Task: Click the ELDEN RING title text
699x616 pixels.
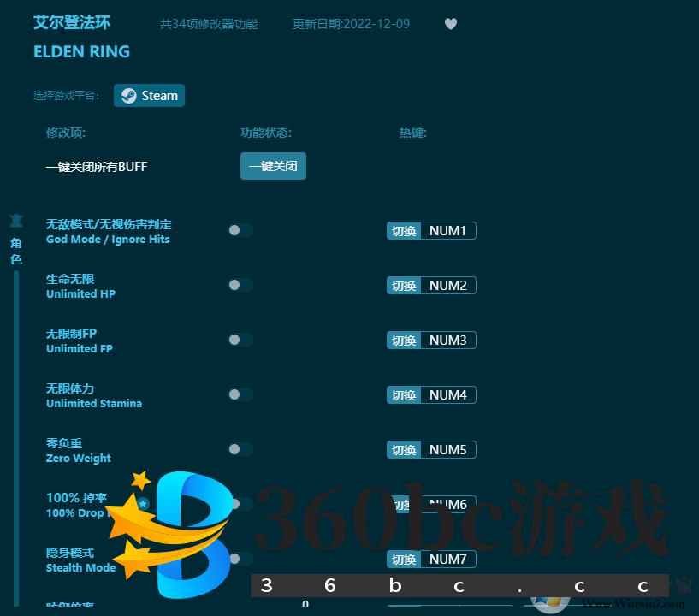Action: pos(81,51)
